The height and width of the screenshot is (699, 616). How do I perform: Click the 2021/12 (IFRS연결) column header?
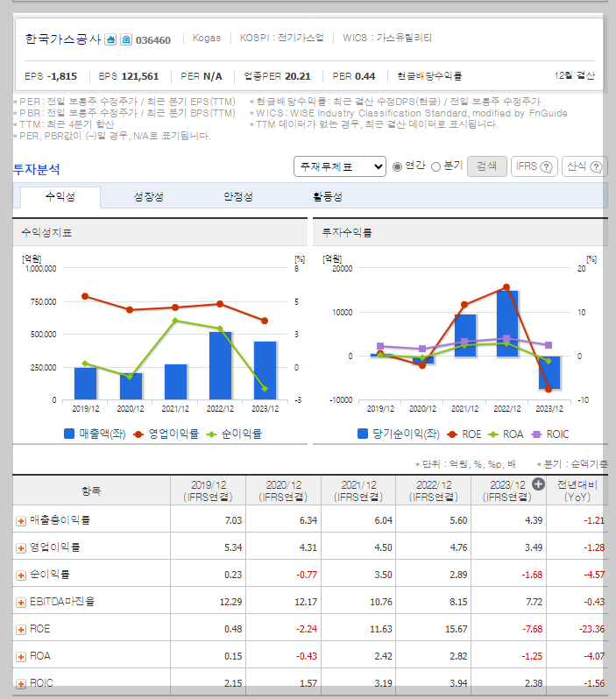click(358, 491)
